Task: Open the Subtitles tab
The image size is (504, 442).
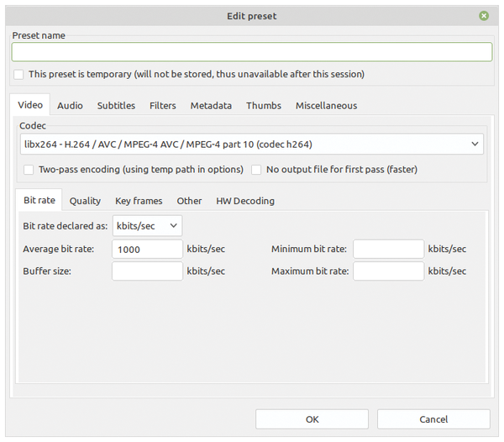Action: (116, 105)
